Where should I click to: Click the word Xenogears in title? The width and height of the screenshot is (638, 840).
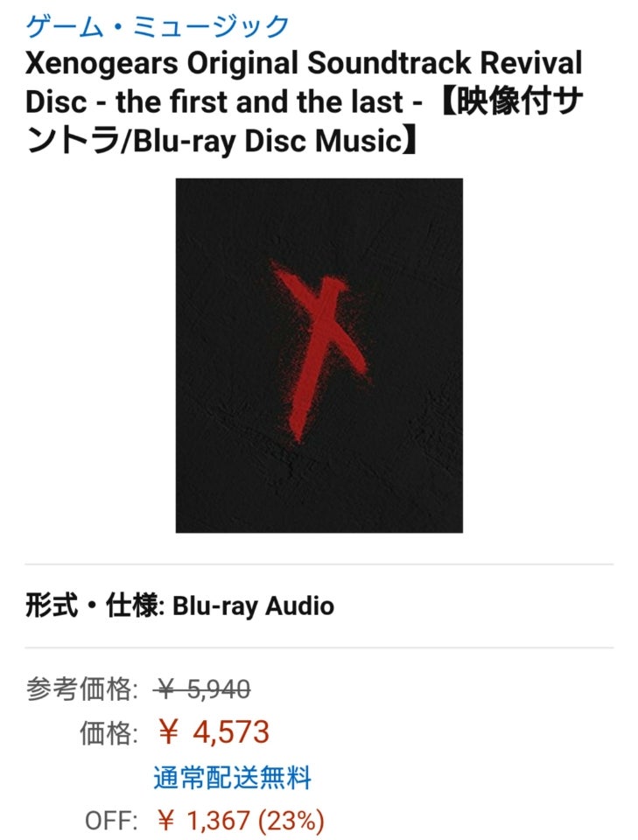[102, 63]
